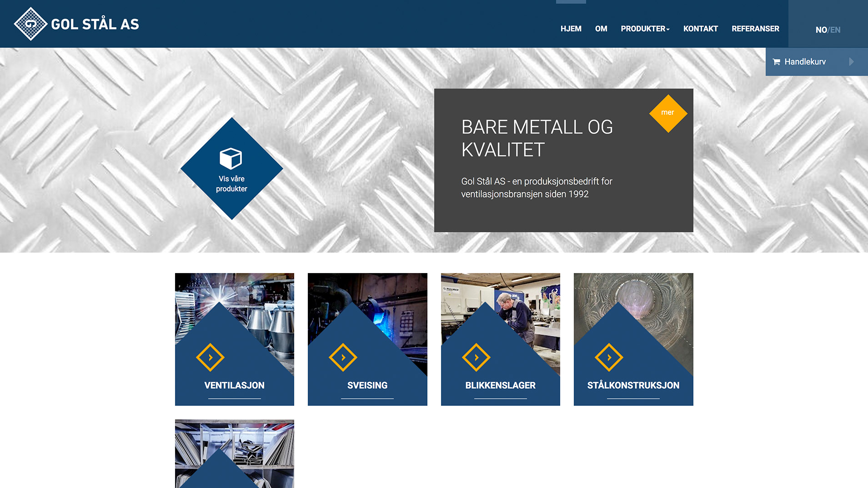Expand Handlekurv panel with the arrow
This screenshot has height=488, width=868.
pyautogui.click(x=851, y=62)
